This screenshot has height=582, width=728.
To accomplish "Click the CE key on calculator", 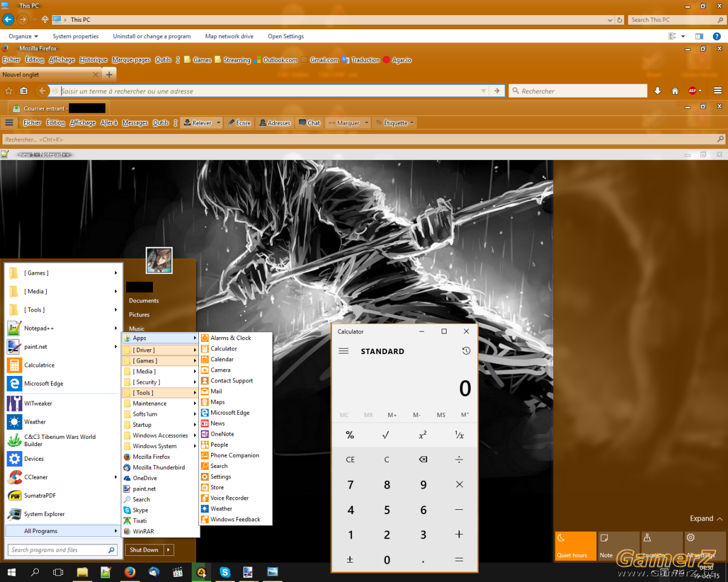I will 350,460.
